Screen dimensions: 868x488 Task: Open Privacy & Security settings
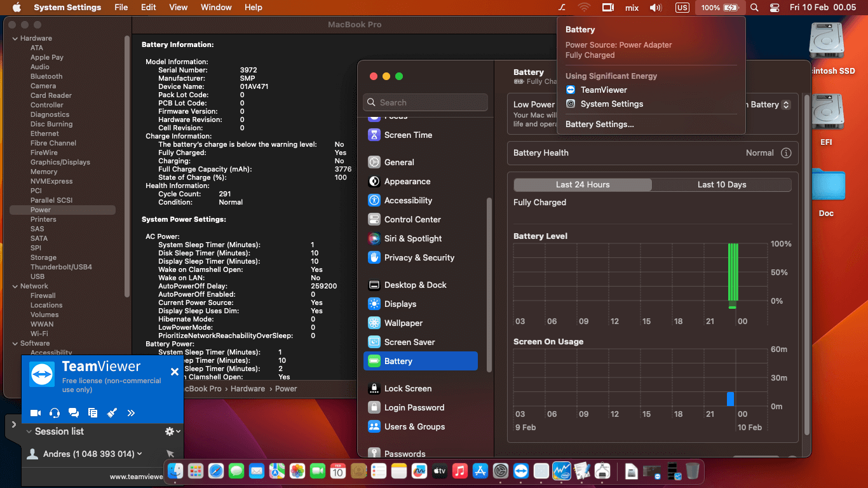point(421,258)
